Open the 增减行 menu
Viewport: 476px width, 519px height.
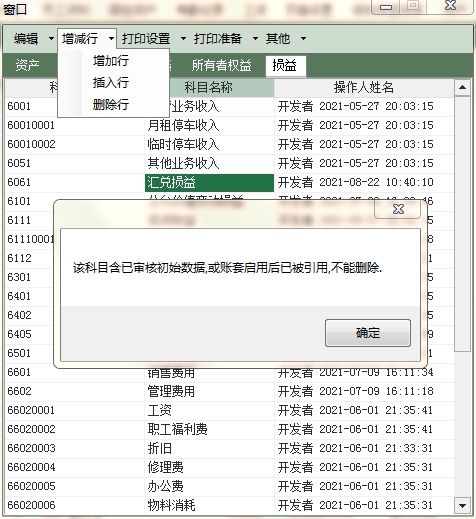80,39
